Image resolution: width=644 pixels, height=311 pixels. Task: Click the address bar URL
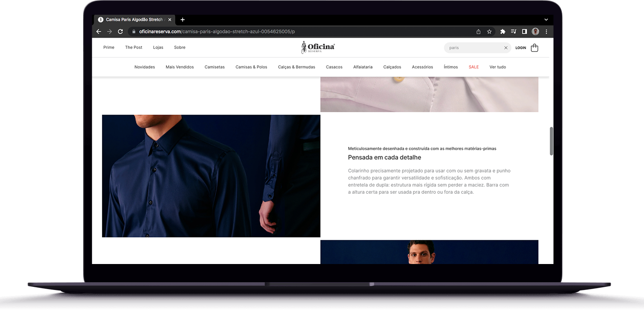(x=217, y=31)
